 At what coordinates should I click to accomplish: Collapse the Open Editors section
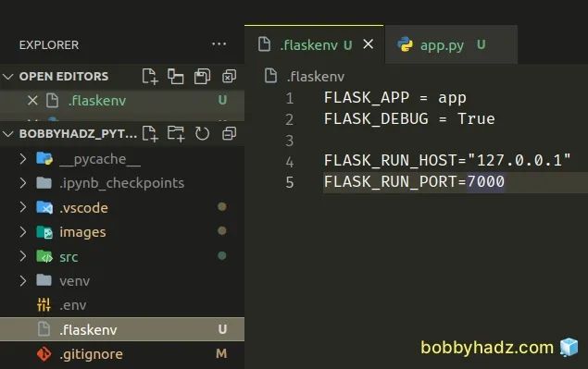[8, 77]
